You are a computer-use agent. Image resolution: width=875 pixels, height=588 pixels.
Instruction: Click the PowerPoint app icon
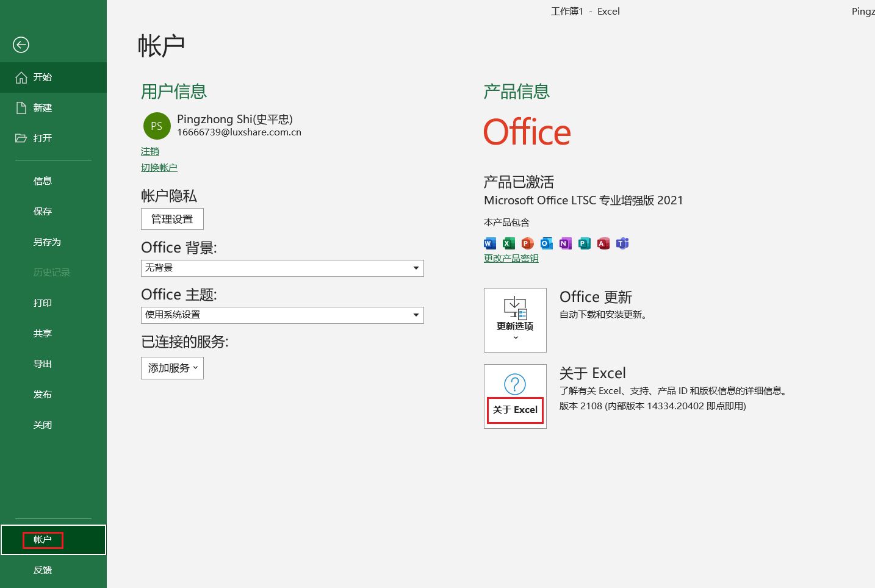[x=528, y=243]
